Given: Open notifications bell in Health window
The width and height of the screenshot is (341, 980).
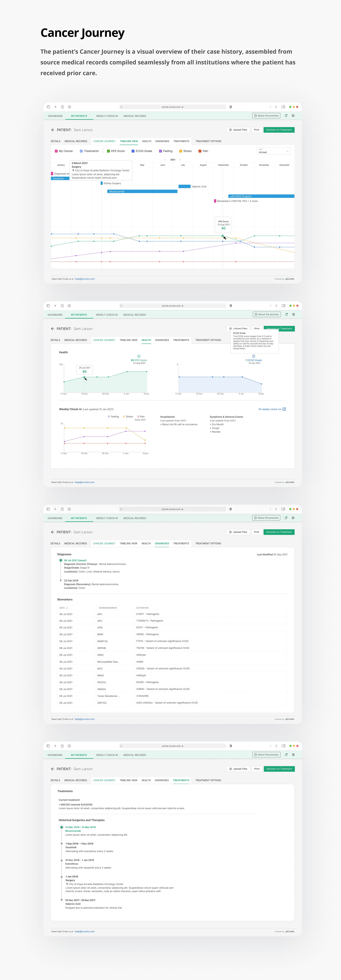Looking at the screenshot, I should (286, 314).
